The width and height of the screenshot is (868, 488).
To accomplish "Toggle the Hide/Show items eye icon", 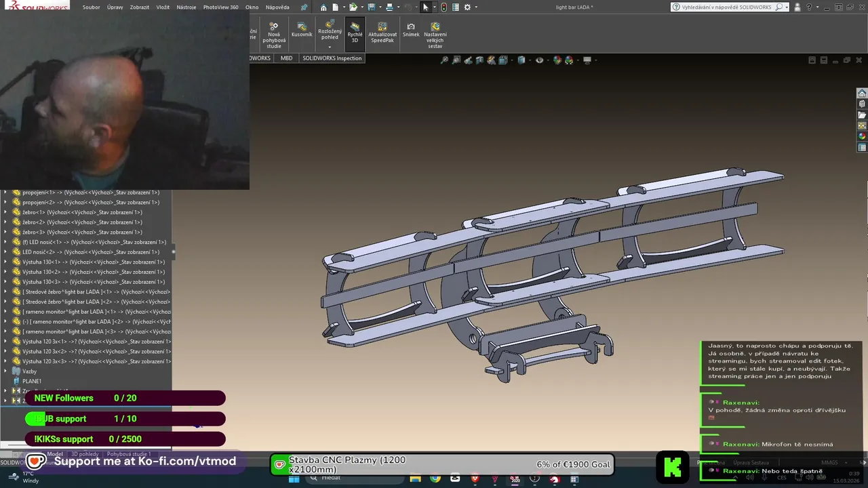I will tap(540, 60).
